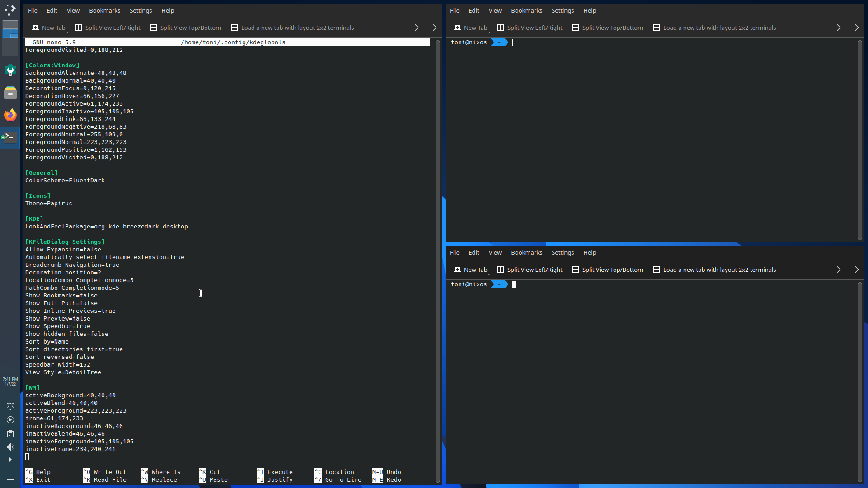
Task: Open the clipboard manager in the system tray
Action: (x=10, y=433)
